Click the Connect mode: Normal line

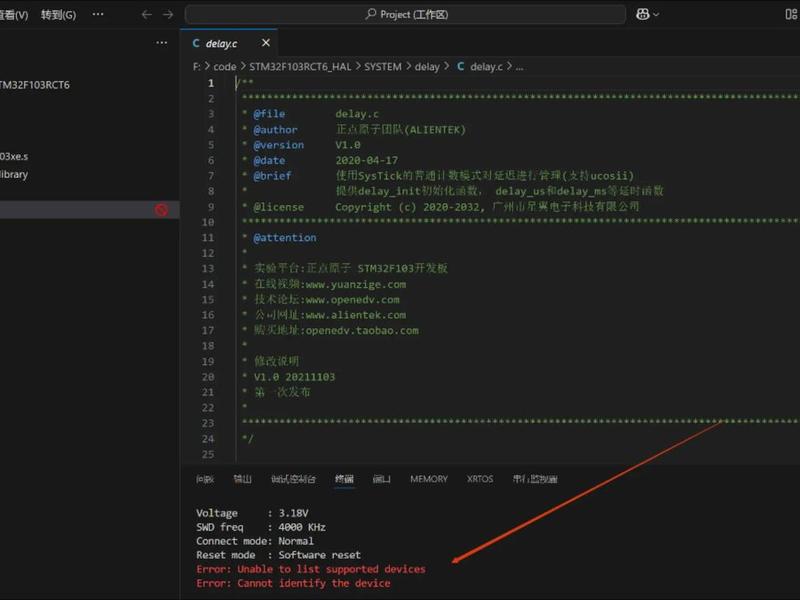pos(255,541)
